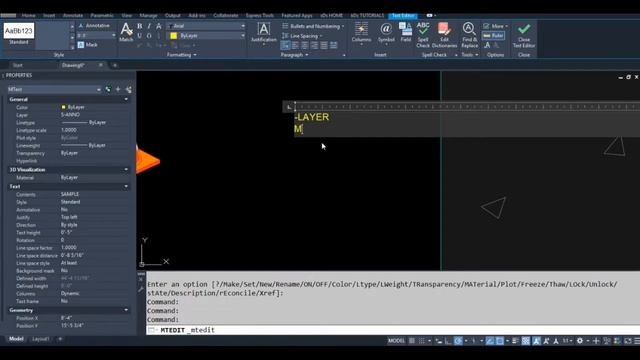Open the Justification dropdown button

(264, 33)
